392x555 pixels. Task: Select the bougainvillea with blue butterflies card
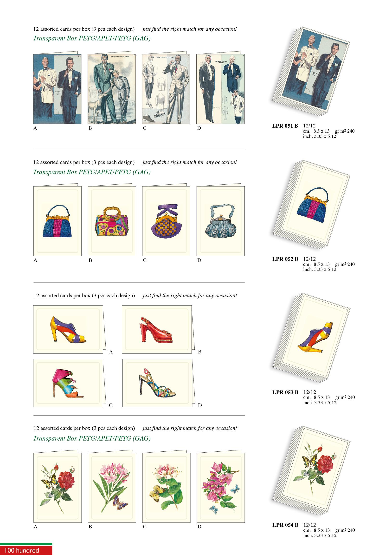pos(220,487)
